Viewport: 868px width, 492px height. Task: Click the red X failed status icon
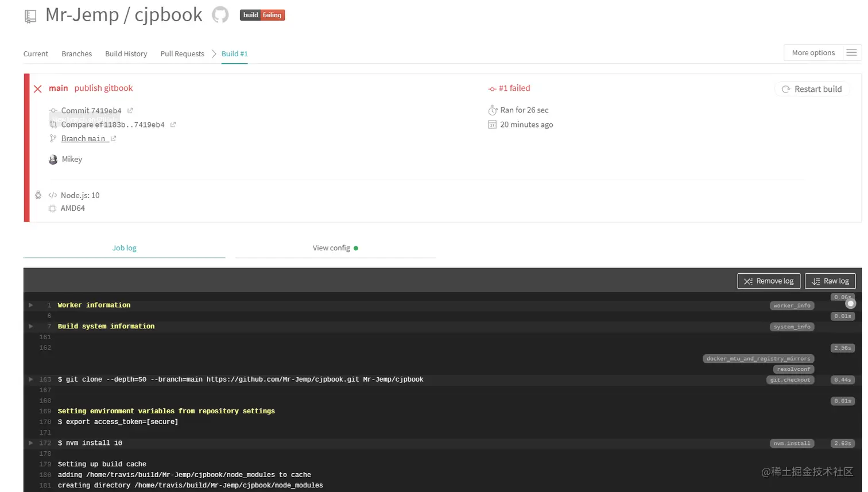point(38,89)
